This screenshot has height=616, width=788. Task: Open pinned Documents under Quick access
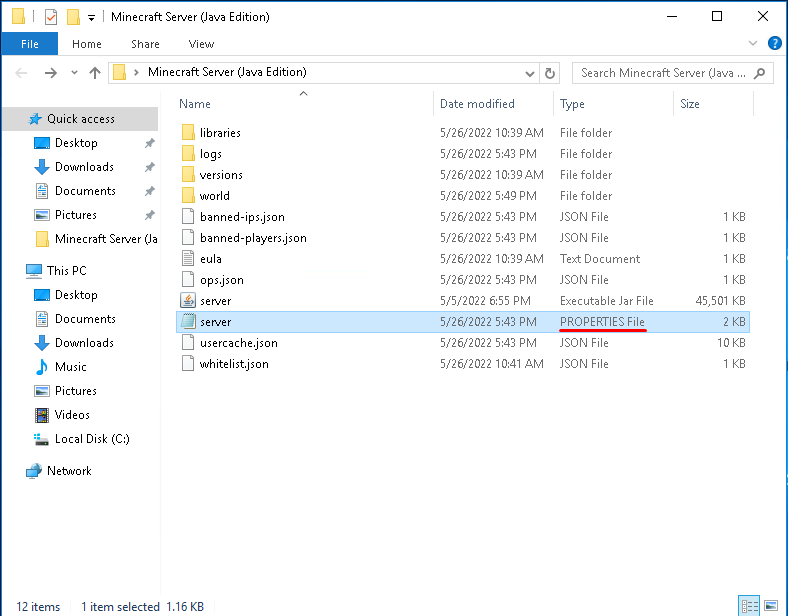(x=85, y=191)
